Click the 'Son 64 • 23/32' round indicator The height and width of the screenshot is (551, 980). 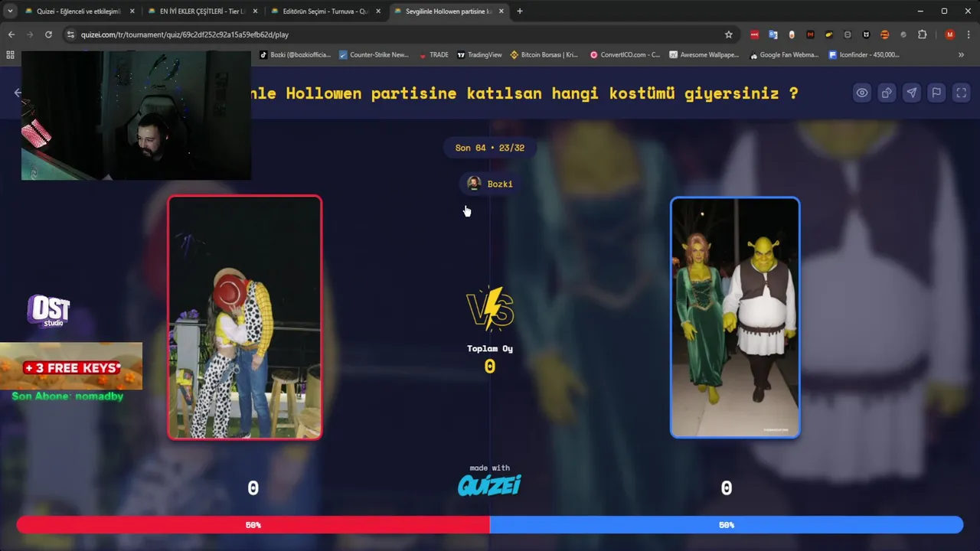(490, 148)
